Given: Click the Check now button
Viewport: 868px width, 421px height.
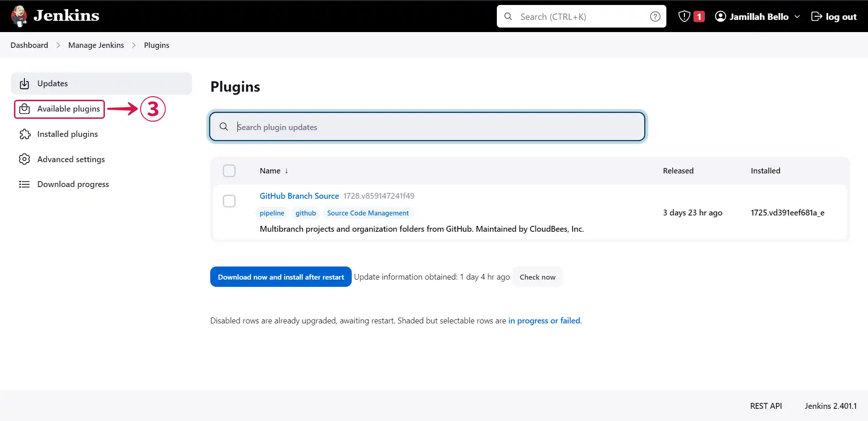Looking at the screenshot, I should tap(538, 277).
